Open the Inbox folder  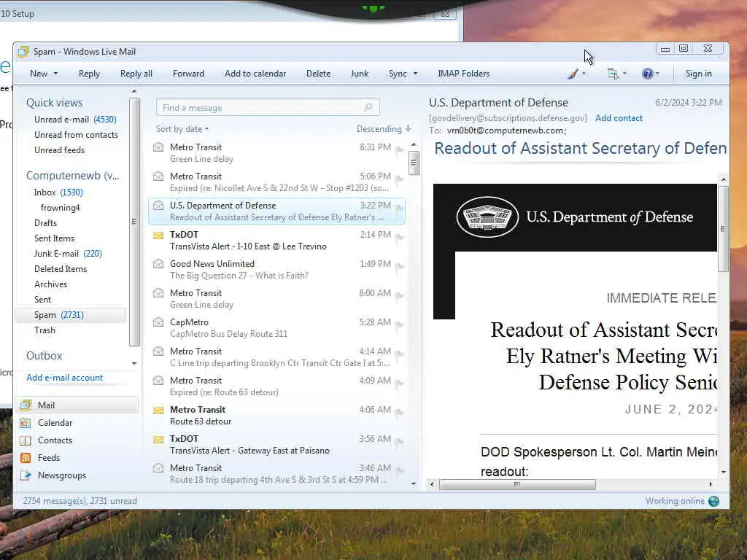click(x=58, y=192)
